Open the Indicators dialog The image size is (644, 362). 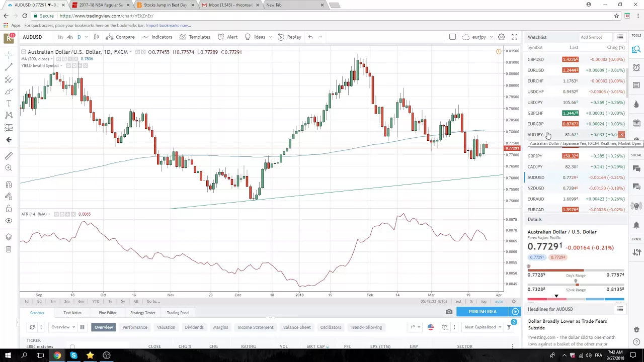157,37
